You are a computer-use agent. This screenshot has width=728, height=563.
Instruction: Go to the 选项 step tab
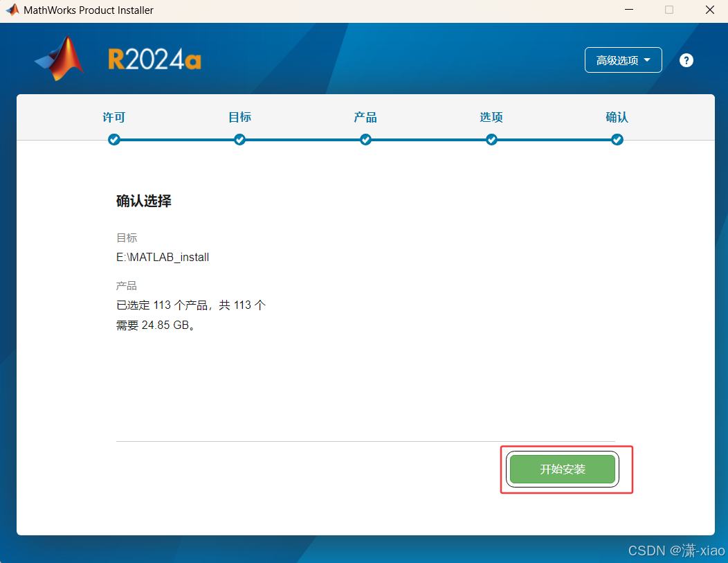(x=491, y=117)
